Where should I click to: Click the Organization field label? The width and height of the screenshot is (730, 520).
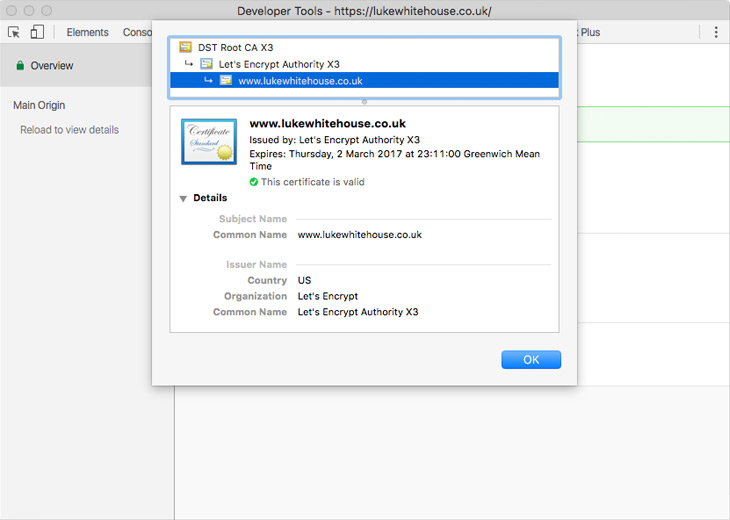pos(256,296)
